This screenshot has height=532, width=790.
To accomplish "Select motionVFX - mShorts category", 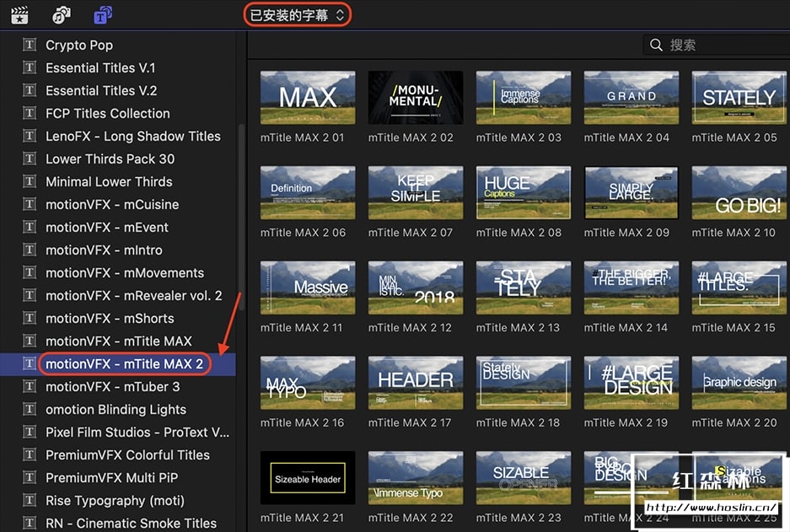I will [110, 318].
